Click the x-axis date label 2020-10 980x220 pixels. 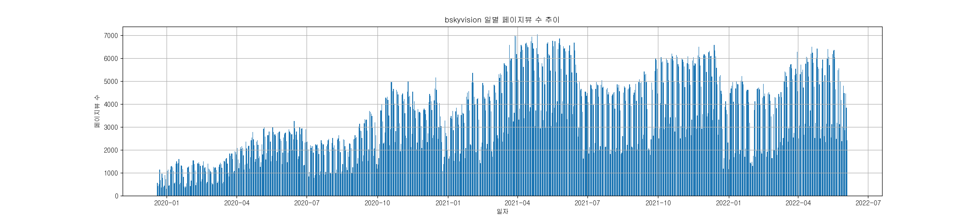click(x=377, y=203)
